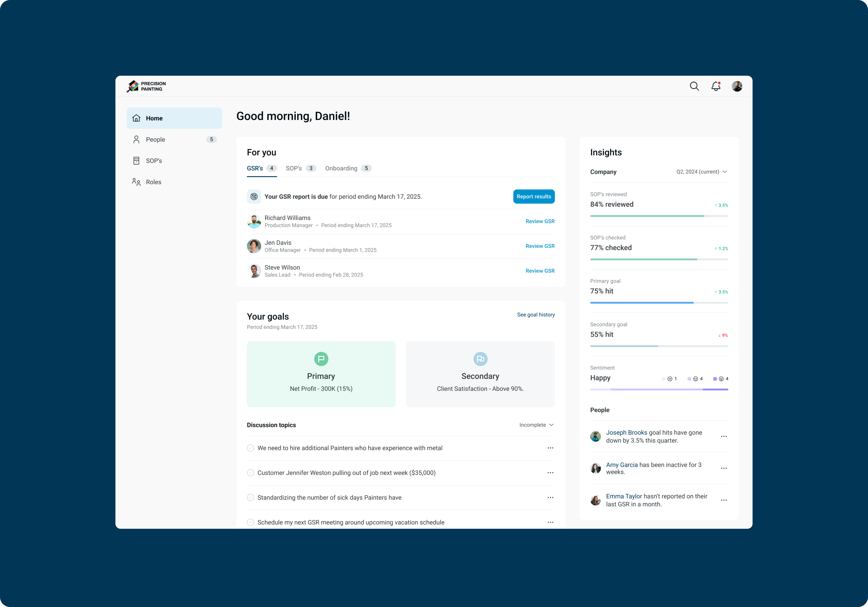Mark the Jennifer Weston topic as complete
Screen dimensions: 868x607
tap(250, 472)
